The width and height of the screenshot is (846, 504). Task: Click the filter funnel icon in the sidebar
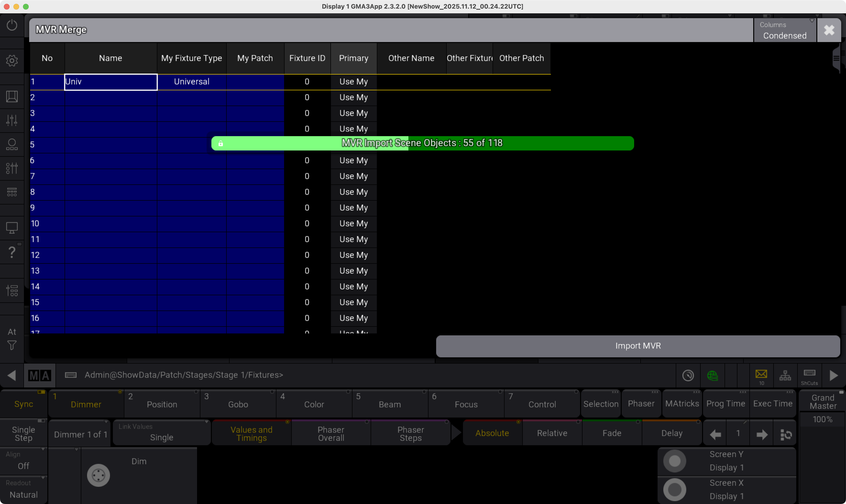pyautogui.click(x=12, y=345)
